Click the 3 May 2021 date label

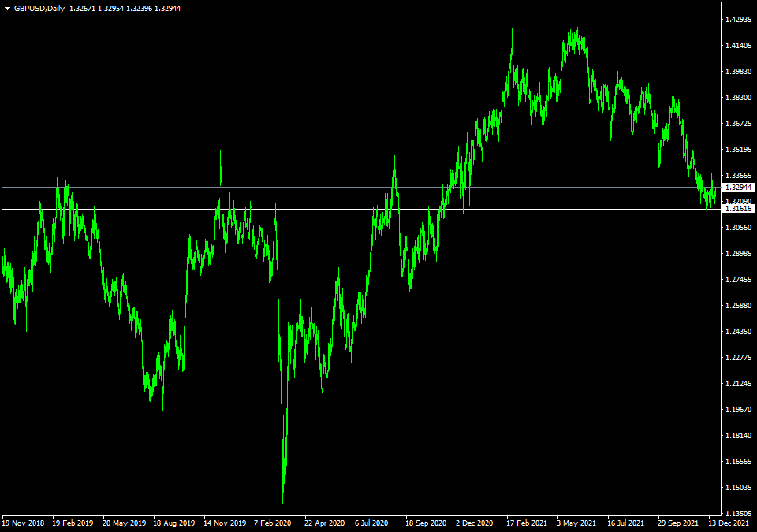pos(576,523)
